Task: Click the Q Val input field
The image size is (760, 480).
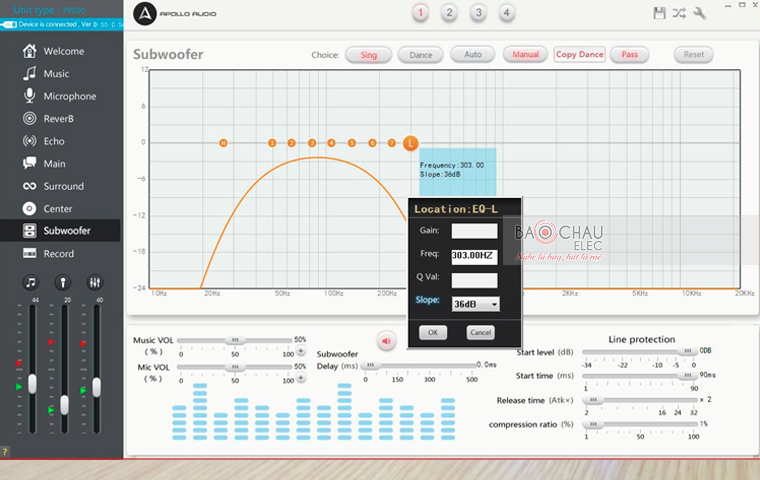Action: (475, 280)
